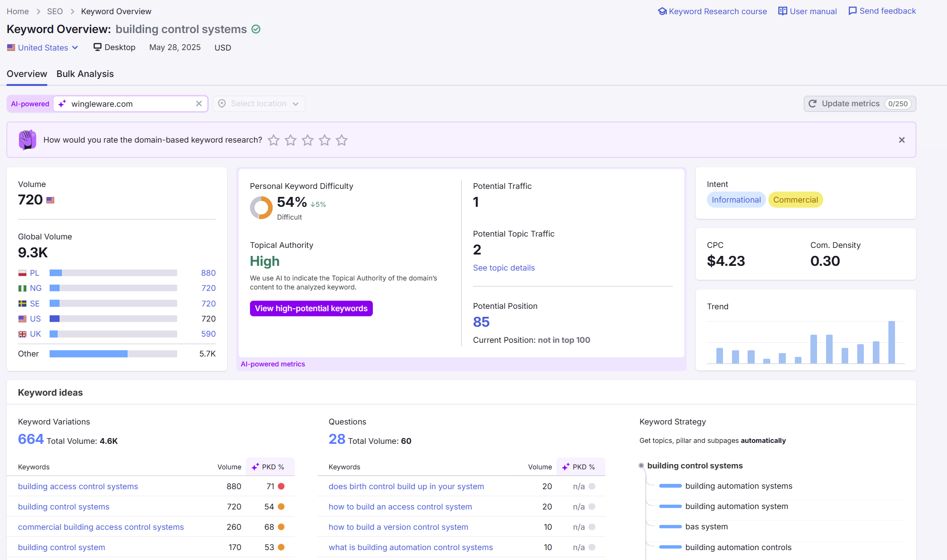Go to SEO in the breadcrumb
Screen dimensions: 947x560
click(55, 11)
